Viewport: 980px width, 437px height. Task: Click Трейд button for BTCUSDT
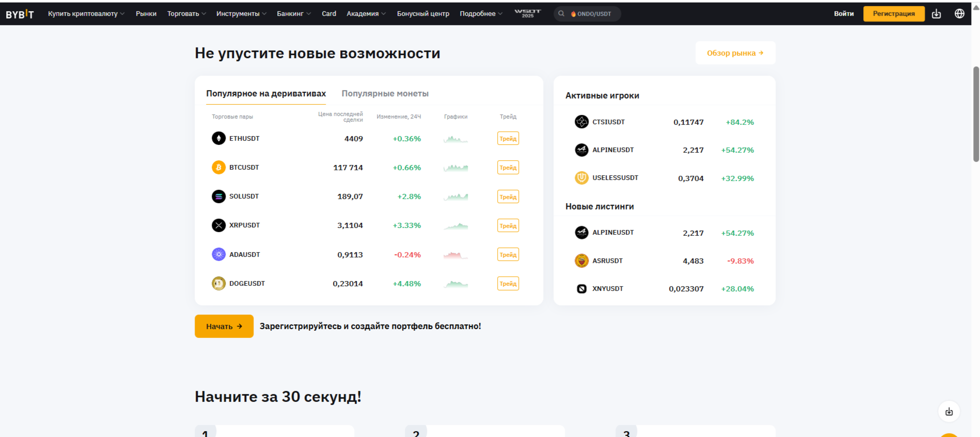(x=508, y=168)
